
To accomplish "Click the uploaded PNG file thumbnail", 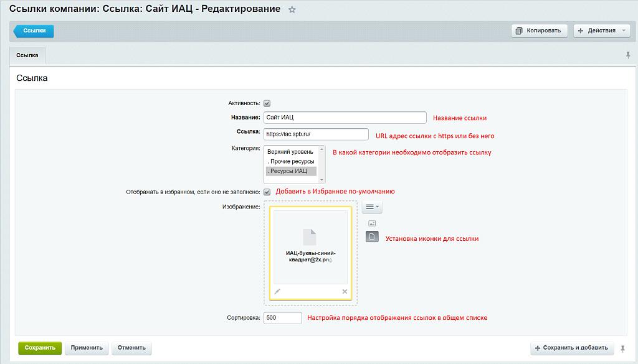I will (x=310, y=246).
